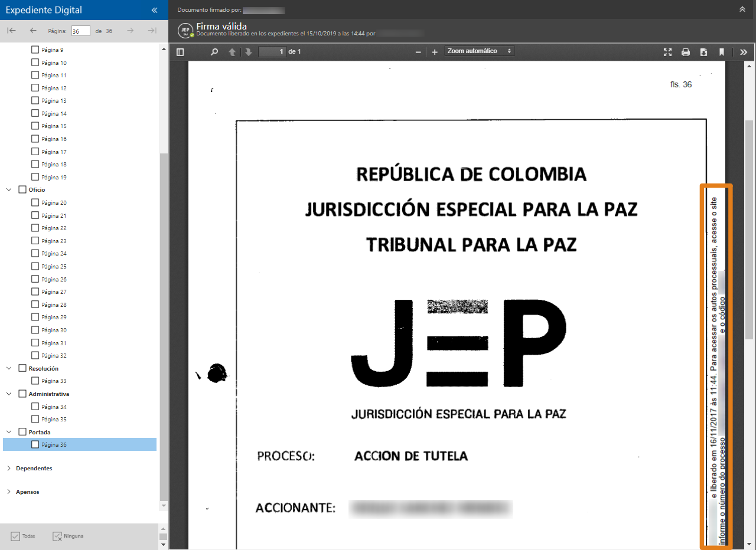
Task: Toggle the PDF viewer sidebar
Action: coord(180,52)
